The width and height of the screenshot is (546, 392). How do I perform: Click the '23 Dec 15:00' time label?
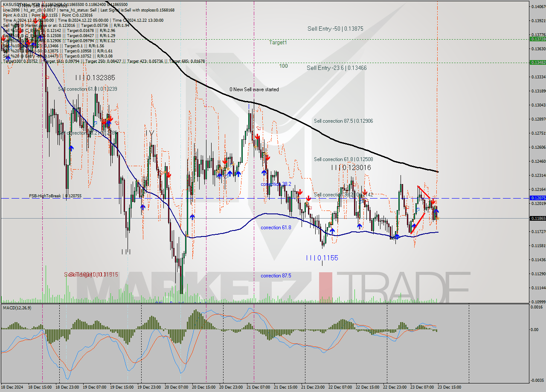click(x=450, y=387)
